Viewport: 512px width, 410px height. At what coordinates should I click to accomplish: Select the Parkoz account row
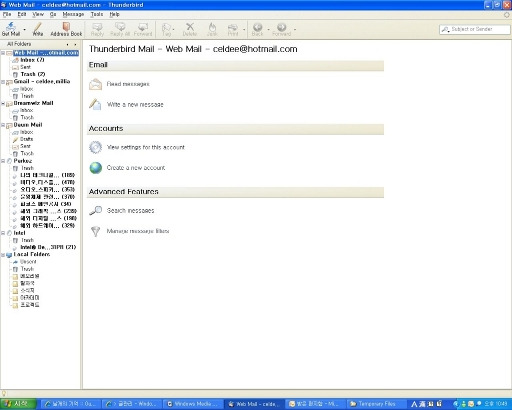tap(23, 161)
